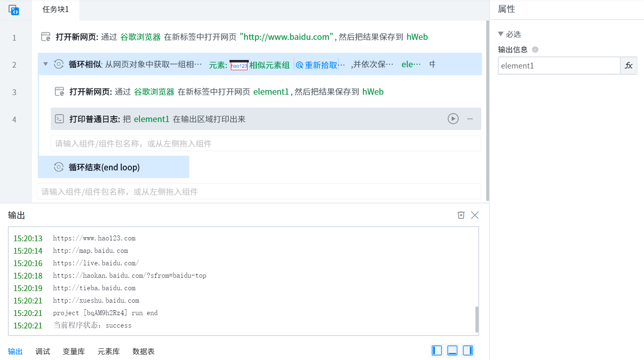Collapse the 循环相似 loop block

click(46, 64)
